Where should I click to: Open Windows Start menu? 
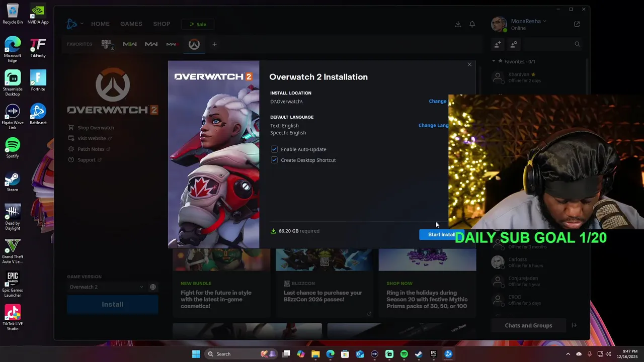pos(196,354)
